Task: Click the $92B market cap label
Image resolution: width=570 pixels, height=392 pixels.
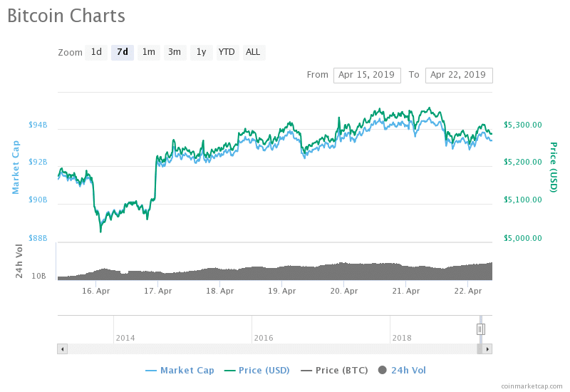Action: 38,163
